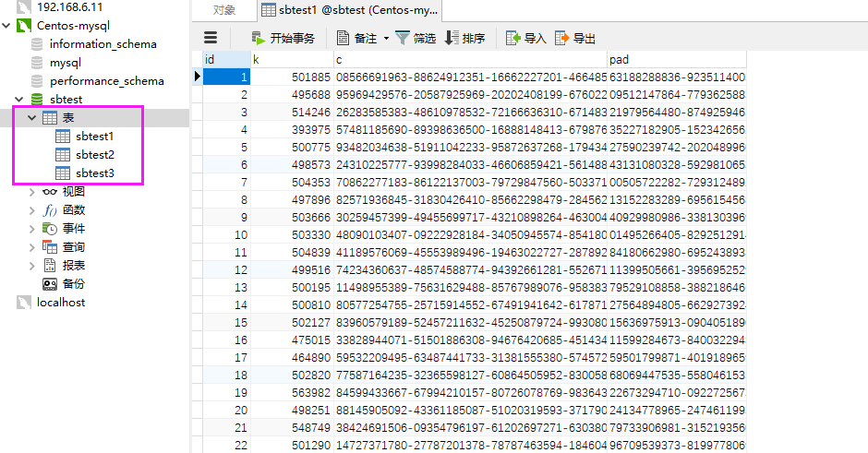Click the Memo (备注) document icon
This screenshot has width=868, height=453.
coord(344,38)
